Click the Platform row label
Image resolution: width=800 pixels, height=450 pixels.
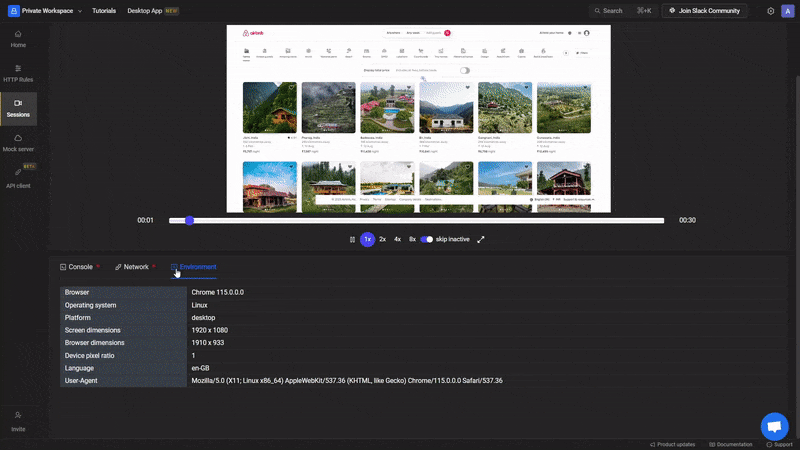[78, 317]
